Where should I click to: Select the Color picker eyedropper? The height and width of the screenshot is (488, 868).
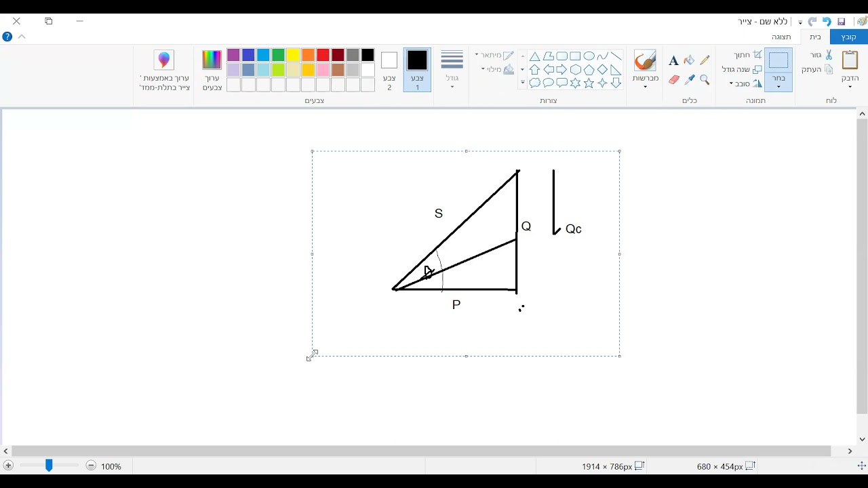click(x=689, y=79)
